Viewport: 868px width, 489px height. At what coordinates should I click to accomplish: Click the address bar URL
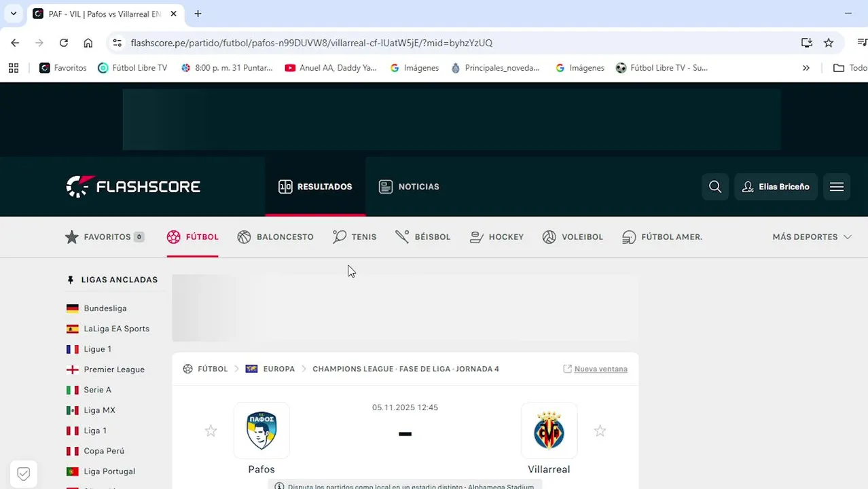312,43
